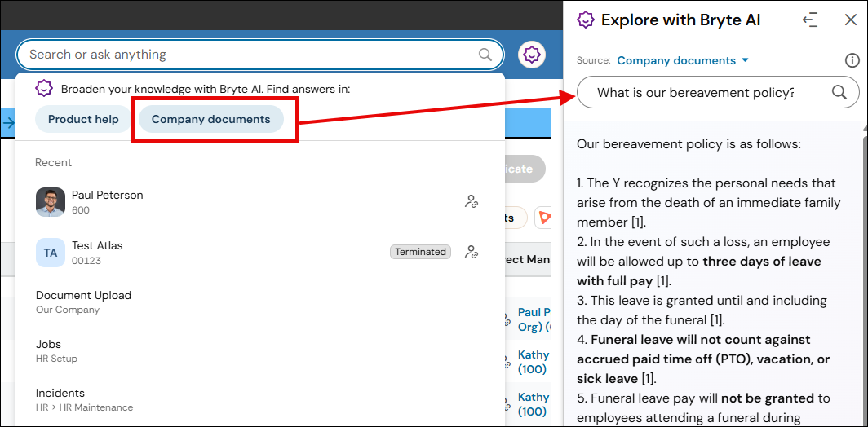Click the Bryte AI logo in the panel header

586,20
